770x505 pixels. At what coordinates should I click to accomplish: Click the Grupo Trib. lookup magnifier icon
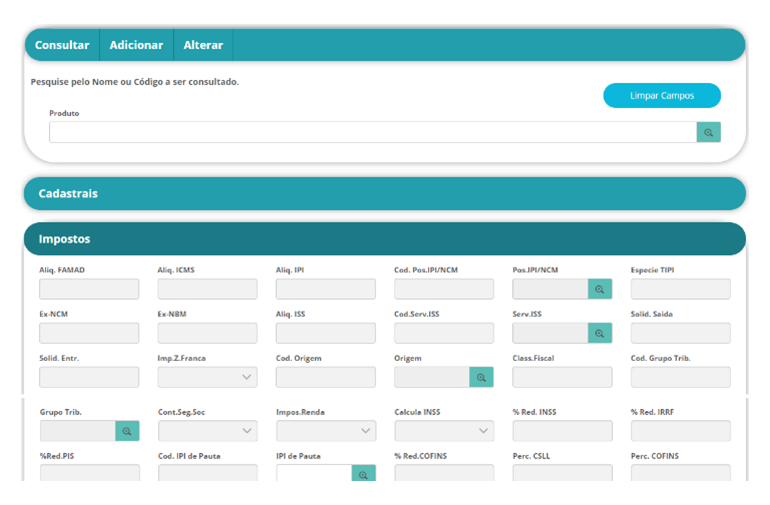point(127,431)
